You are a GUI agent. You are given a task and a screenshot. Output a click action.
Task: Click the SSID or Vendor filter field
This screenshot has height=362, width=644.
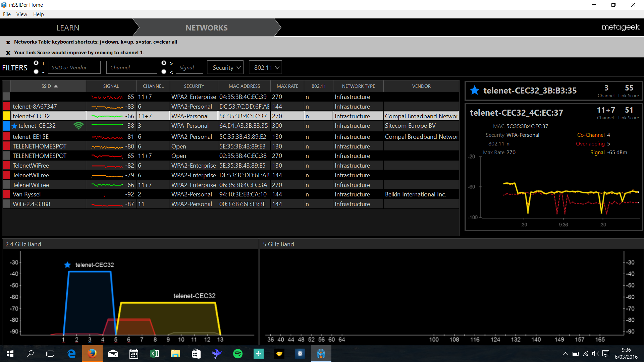(74, 67)
